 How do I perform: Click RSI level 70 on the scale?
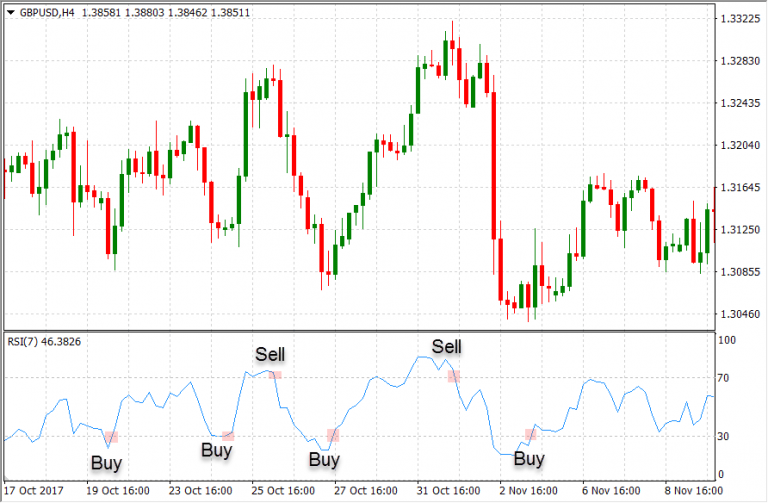pyautogui.click(x=723, y=378)
